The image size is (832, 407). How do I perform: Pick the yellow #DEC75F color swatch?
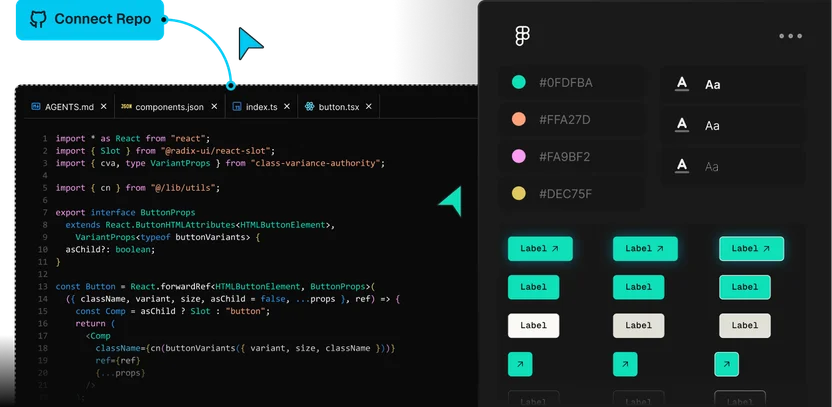(x=518, y=194)
